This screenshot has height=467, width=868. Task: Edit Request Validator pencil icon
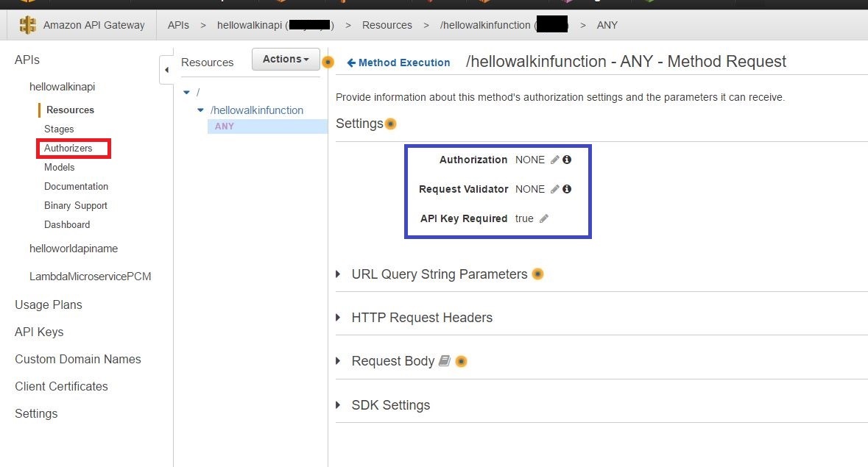(x=554, y=189)
